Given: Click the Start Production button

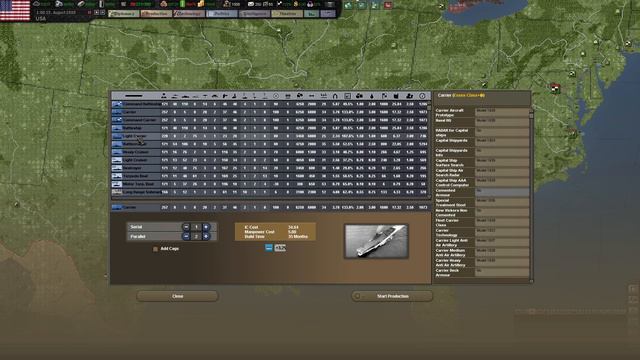Looking at the screenshot, I should click(x=392, y=296).
